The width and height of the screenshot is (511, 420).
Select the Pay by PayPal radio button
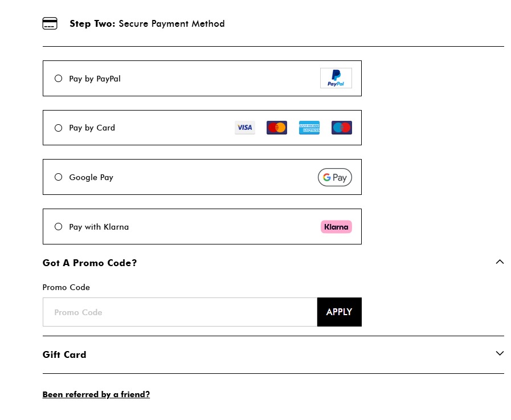tap(58, 79)
